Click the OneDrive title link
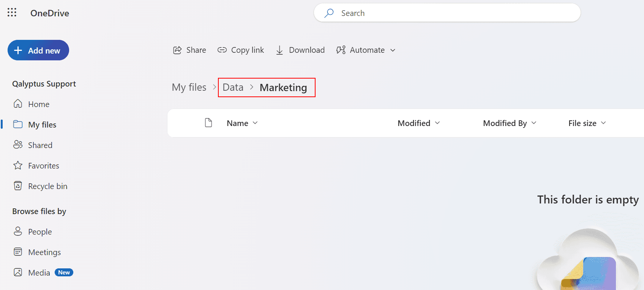The width and height of the screenshot is (644, 290). coord(50,13)
